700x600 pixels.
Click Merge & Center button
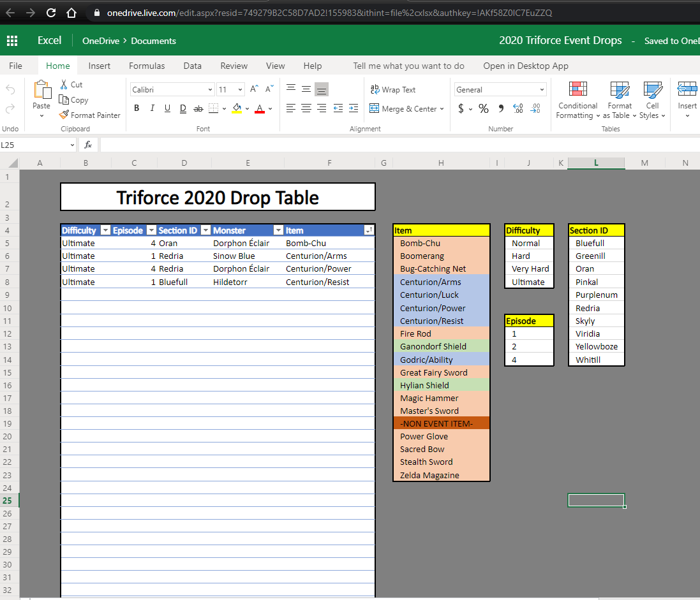pyautogui.click(x=403, y=109)
